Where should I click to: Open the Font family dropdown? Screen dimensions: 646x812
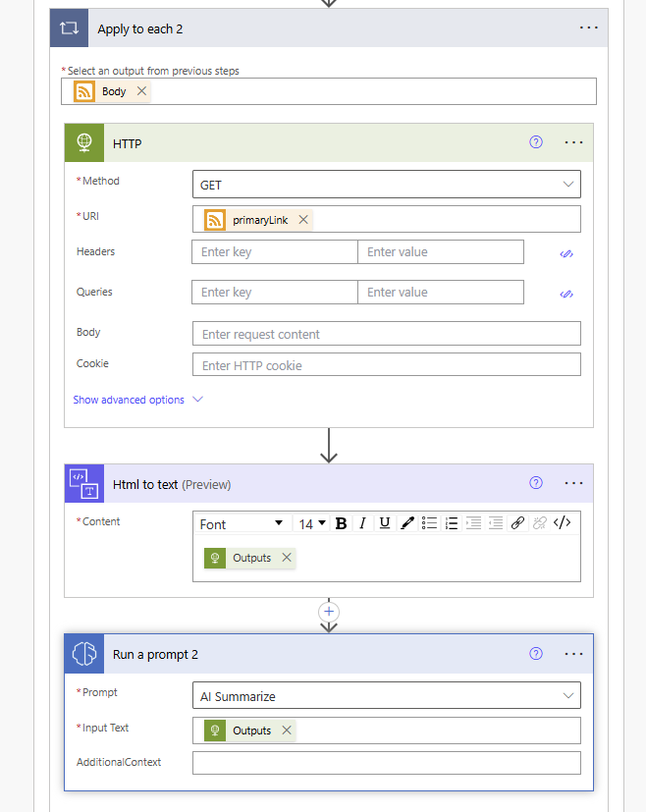tap(242, 523)
